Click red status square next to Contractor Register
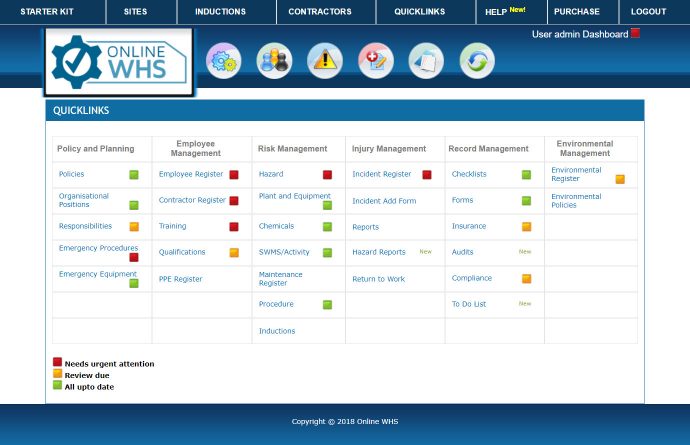Viewport: 690px width, 445px height. (234, 201)
